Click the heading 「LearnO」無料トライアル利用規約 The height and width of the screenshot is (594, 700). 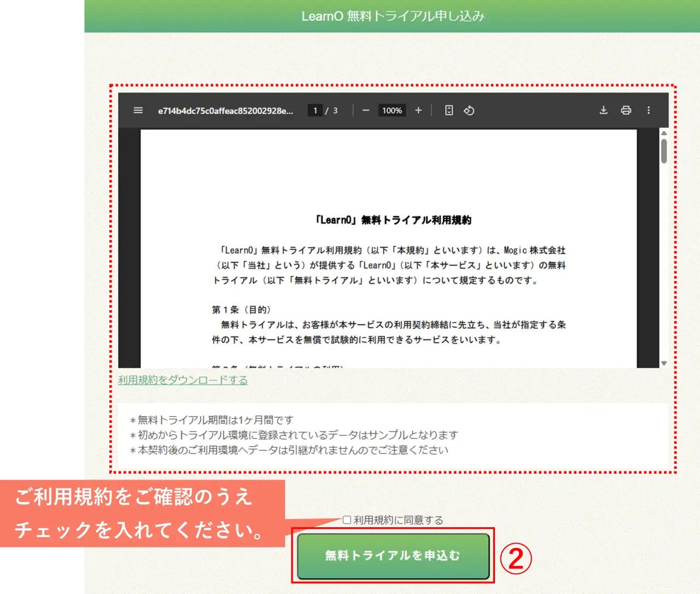point(393,220)
